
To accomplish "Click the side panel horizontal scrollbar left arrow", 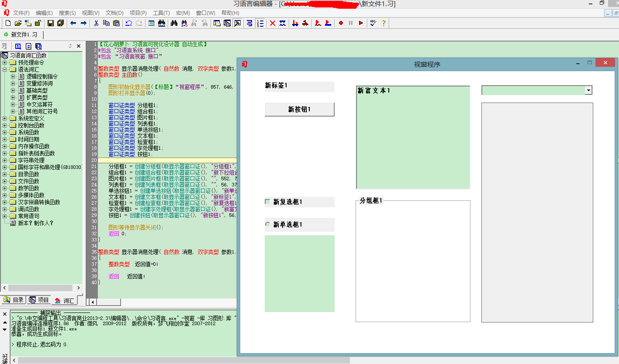I will pyautogui.click(x=4, y=288).
